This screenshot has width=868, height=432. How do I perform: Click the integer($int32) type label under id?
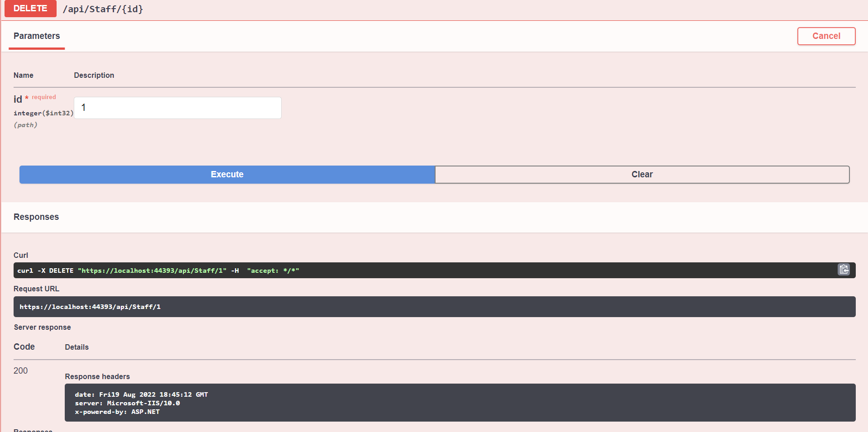(x=43, y=113)
